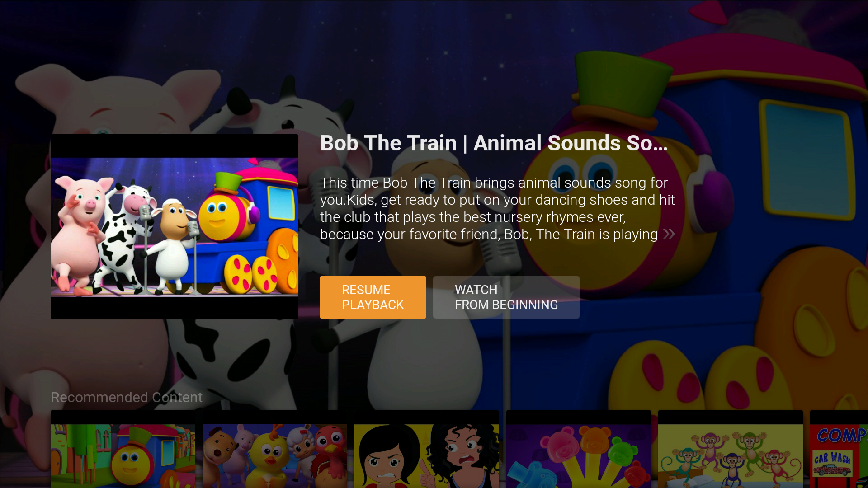
Task: Click the orange train wheel in preview image
Action: (283, 260)
